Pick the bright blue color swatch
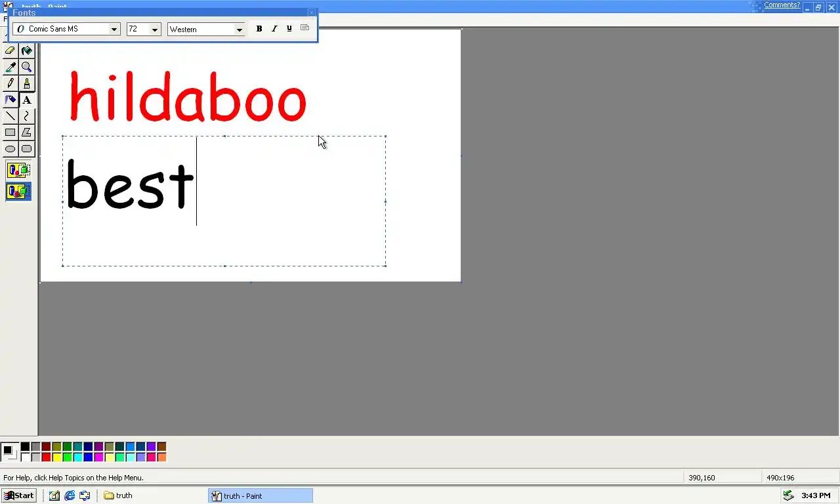The width and height of the screenshot is (840, 504). 88,457
